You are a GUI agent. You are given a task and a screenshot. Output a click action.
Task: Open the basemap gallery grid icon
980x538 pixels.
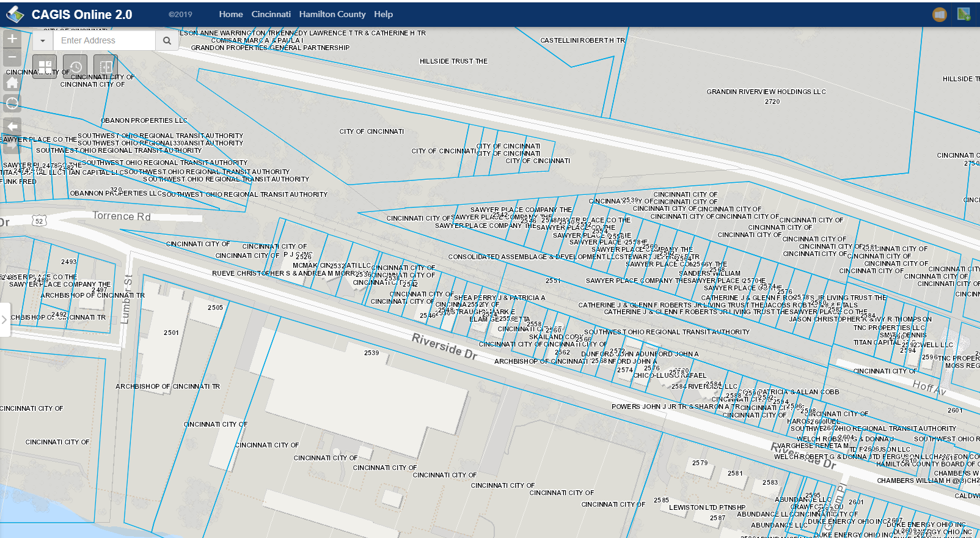[x=45, y=66]
